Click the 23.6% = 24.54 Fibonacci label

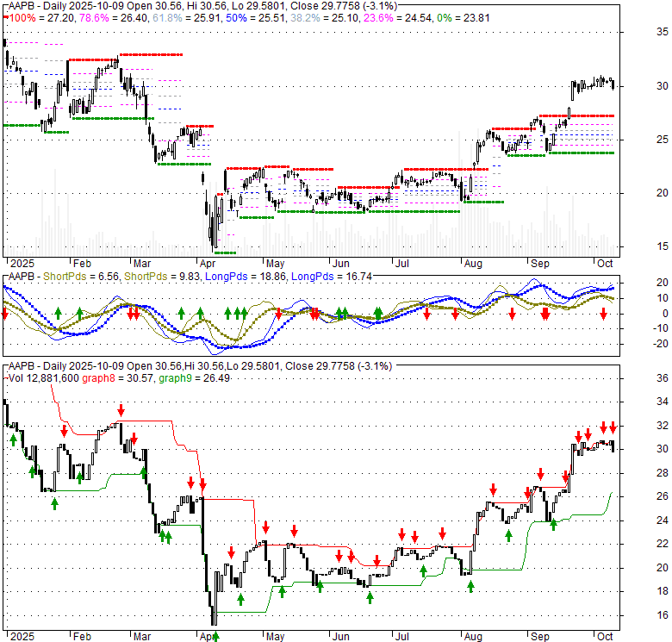tap(397, 18)
